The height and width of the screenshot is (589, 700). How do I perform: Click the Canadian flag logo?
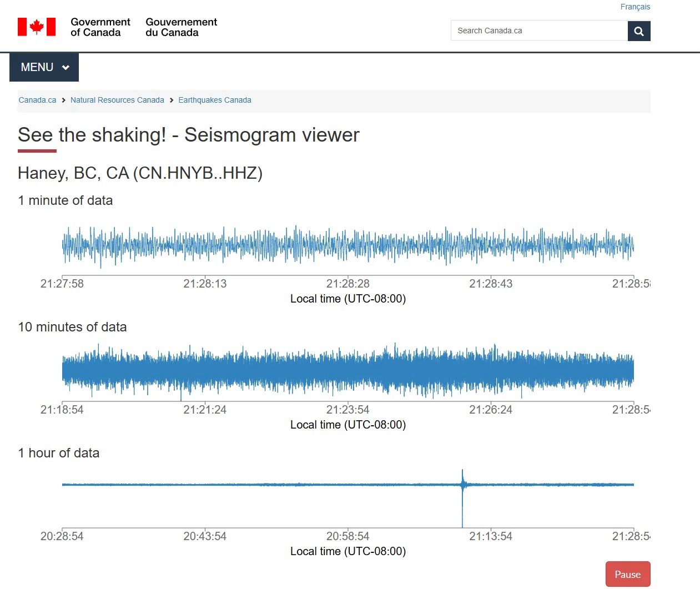(x=37, y=27)
